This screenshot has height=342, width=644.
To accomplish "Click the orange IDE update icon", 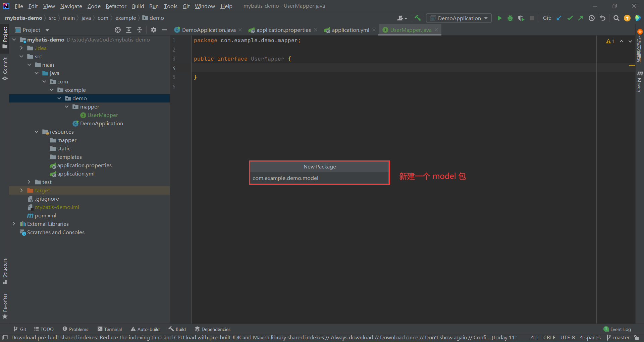I will tap(627, 18).
